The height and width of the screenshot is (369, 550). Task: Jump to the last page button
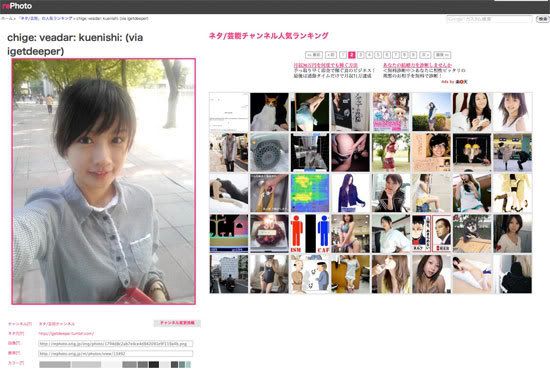pos(442,55)
